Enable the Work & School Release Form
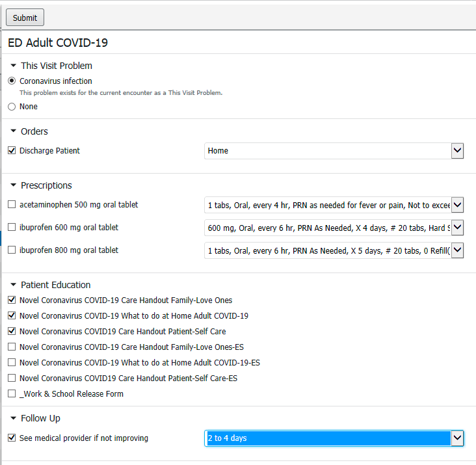Viewport: 476px width, 465px height. [12, 394]
